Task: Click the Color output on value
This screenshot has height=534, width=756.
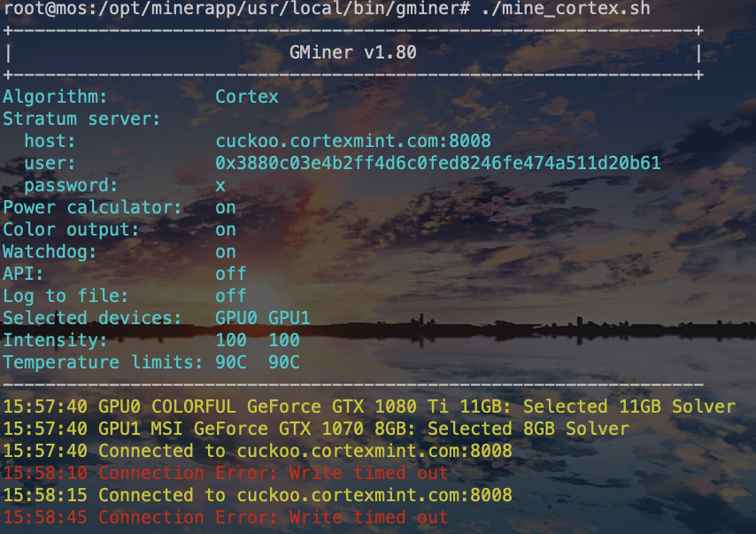Action: coord(226,230)
